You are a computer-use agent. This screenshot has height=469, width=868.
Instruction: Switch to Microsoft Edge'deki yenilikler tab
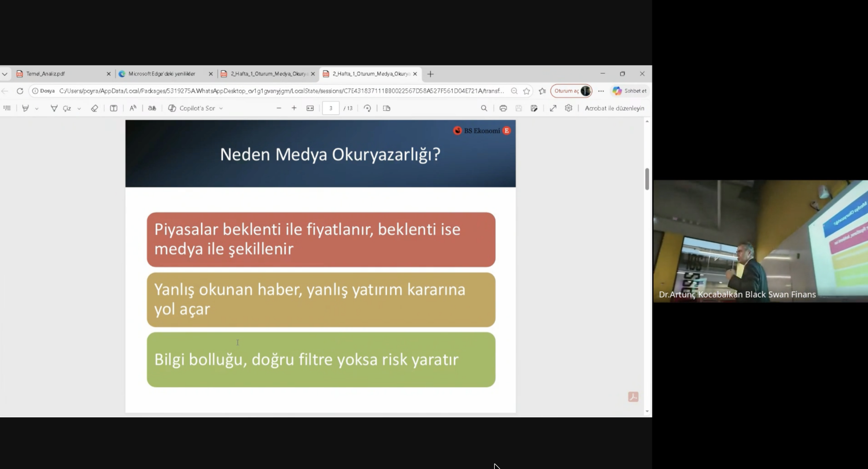[x=162, y=74]
